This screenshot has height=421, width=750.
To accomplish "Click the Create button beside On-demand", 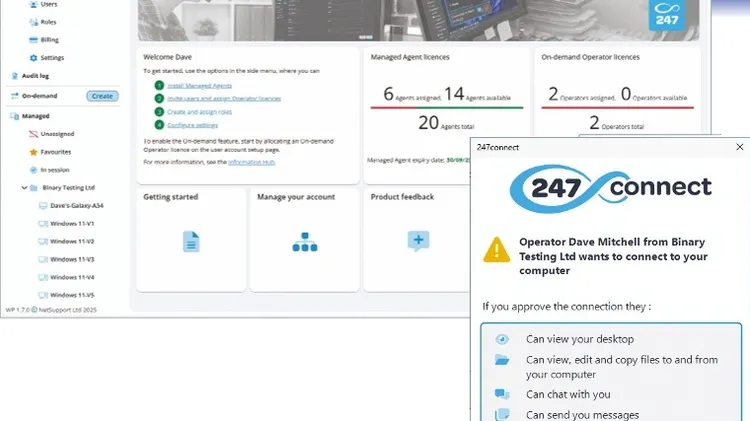I will coord(102,96).
